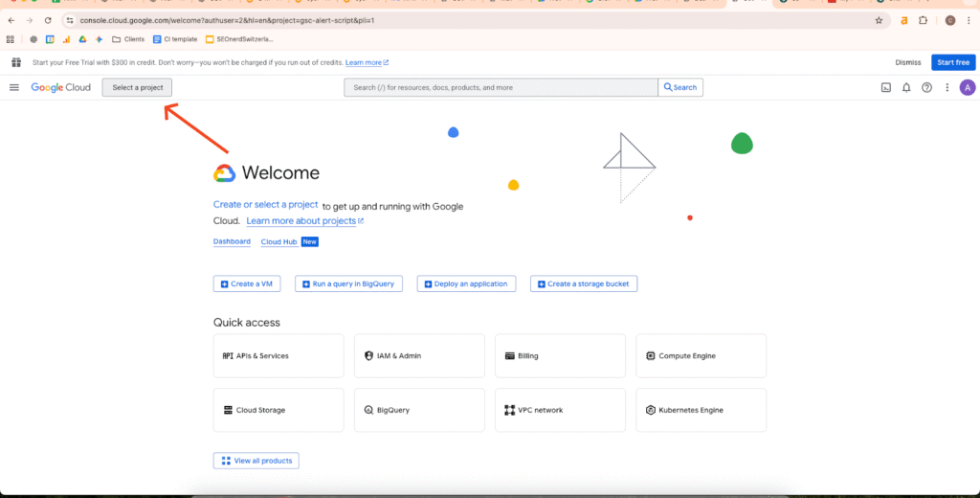Open the Google Drive bookmark icon
The height and width of the screenshot is (498, 980).
tap(82, 39)
